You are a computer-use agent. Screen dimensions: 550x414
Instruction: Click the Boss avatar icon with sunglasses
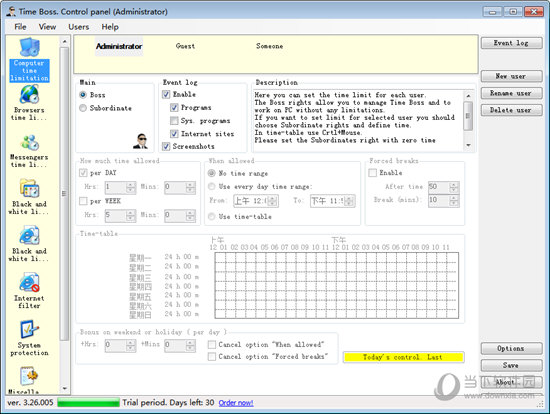(x=141, y=141)
